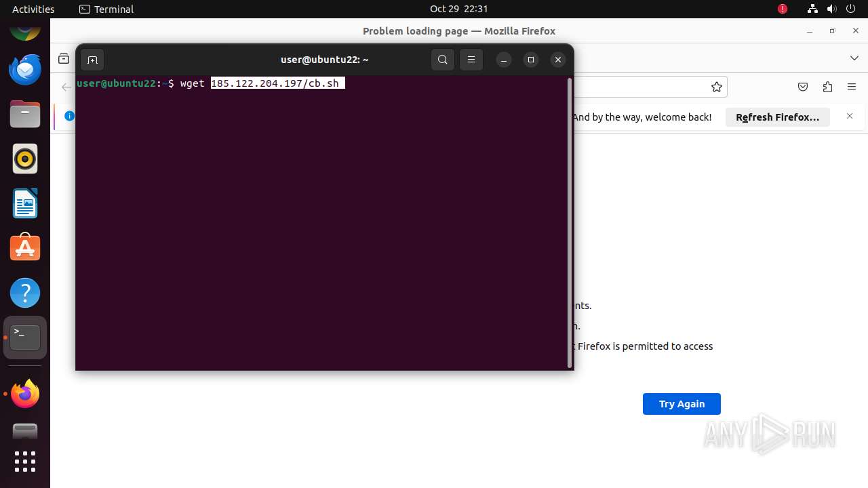This screenshot has width=868, height=488.
Task: Maximize the terminal window
Action: (531, 60)
